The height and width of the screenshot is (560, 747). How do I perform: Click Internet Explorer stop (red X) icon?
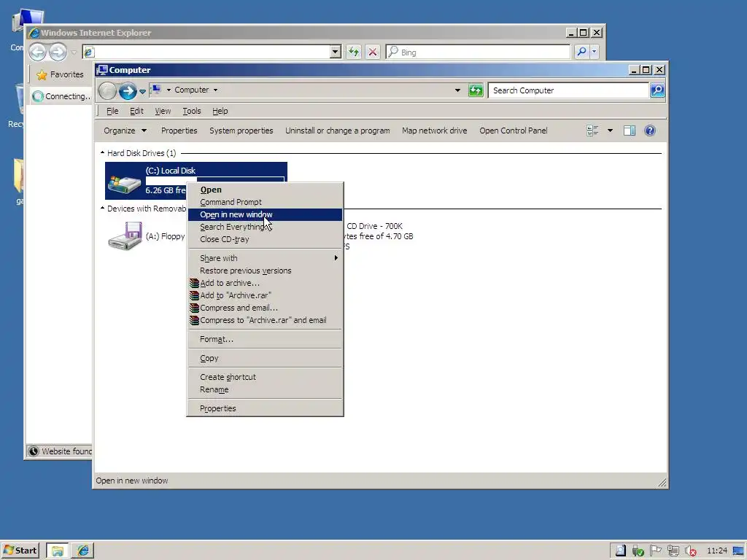pos(373,52)
